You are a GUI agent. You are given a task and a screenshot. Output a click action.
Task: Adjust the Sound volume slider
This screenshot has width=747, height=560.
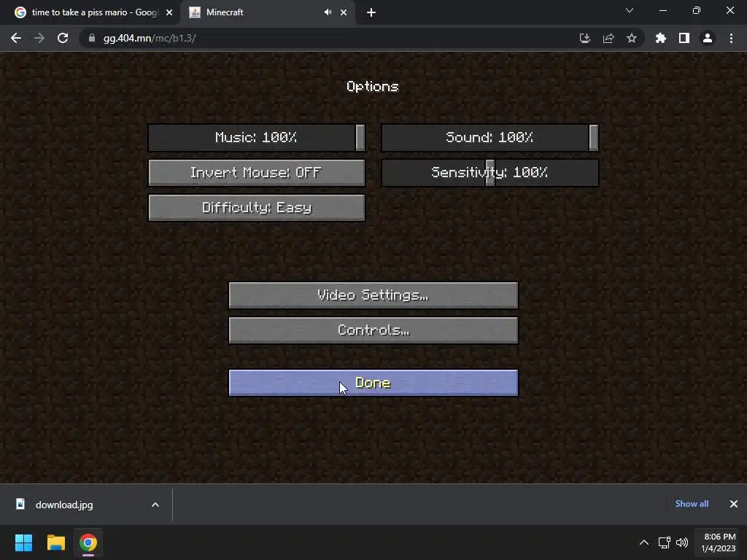pyautogui.click(x=489, y=138)
